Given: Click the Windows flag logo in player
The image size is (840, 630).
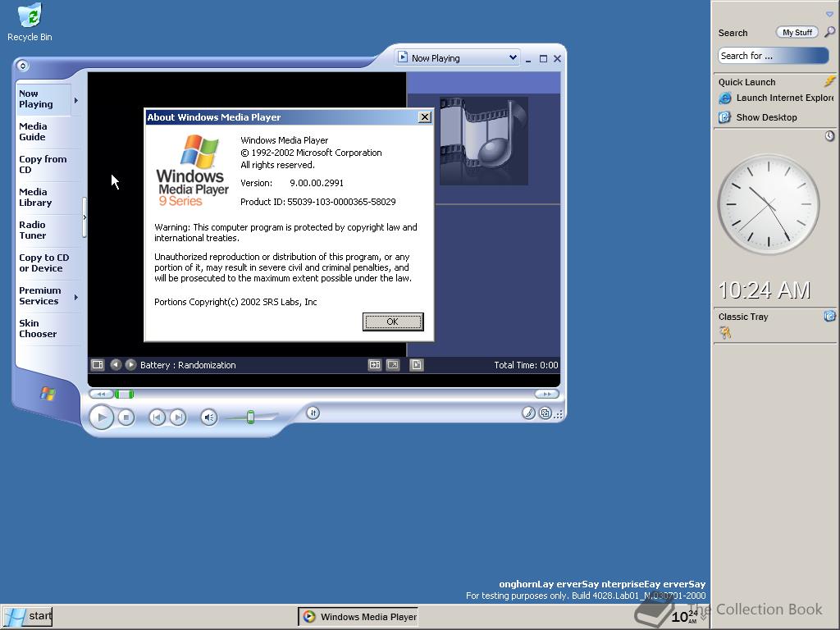Looking at the screenshot, I should coord(48,394).
